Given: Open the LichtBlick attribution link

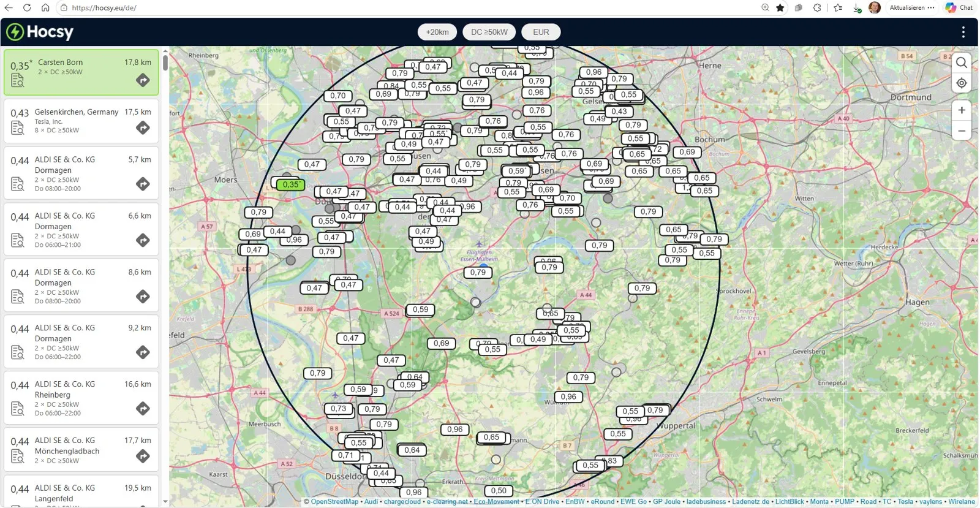Looking at the screenshot, I should 790,502.
